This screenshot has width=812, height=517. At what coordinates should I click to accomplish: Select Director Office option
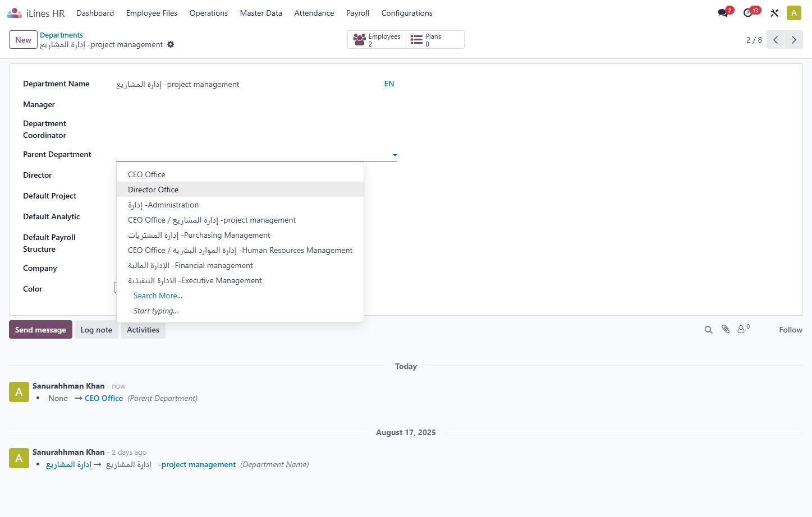(x=240, y=190)
